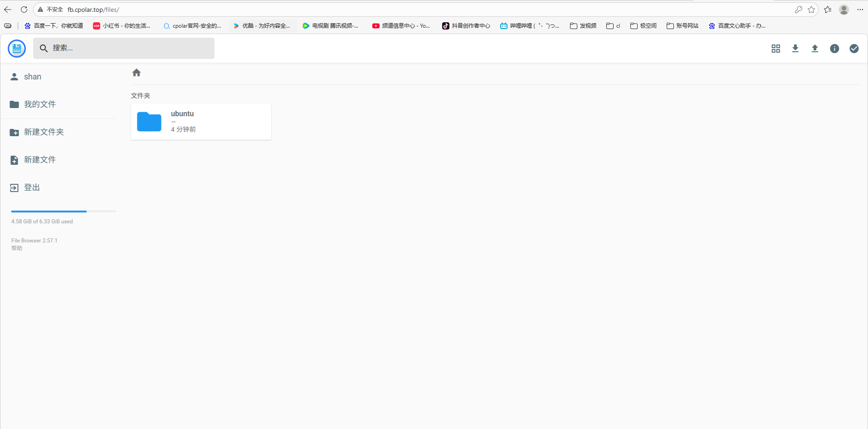
Task: Click 登出 to log out
Action: coord(32,187)
